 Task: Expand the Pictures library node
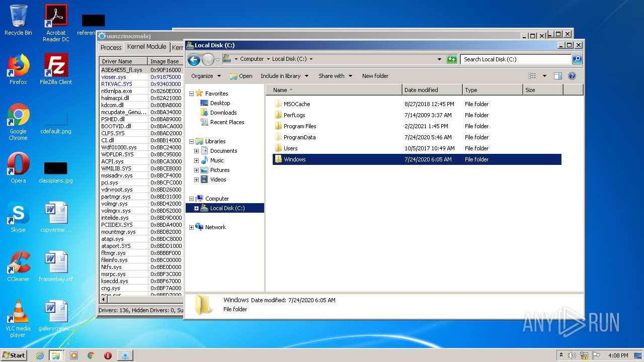(197, 170)
